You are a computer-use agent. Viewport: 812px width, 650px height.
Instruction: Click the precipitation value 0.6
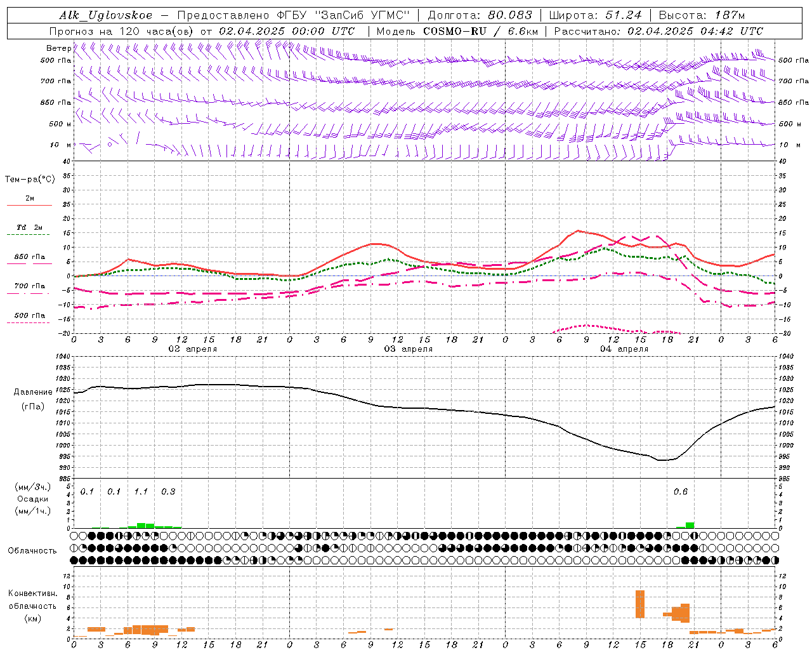coord(681,492)
